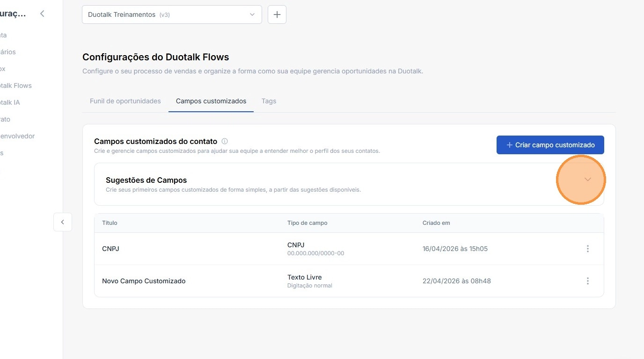Image resolution: width=644 pixels, height=359 pixels.
Task: Click the CNPJ field row title
Action: [x=110, y=249]
